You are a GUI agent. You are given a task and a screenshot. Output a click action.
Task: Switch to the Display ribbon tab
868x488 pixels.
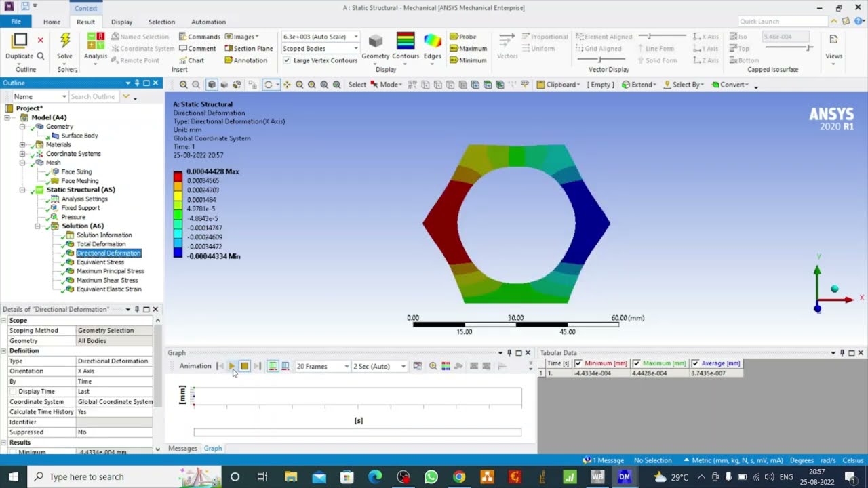(x=122, y=22)
